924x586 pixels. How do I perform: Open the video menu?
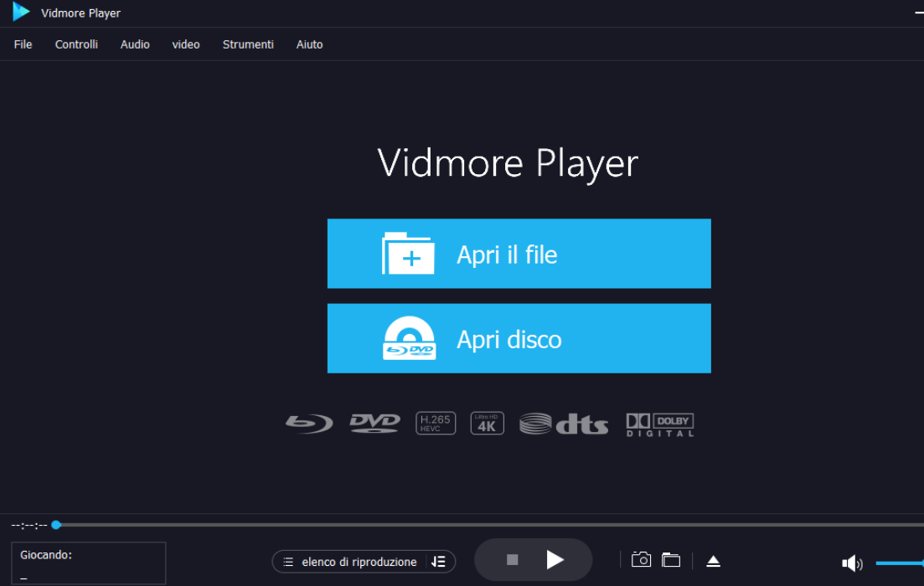[186, 44]
